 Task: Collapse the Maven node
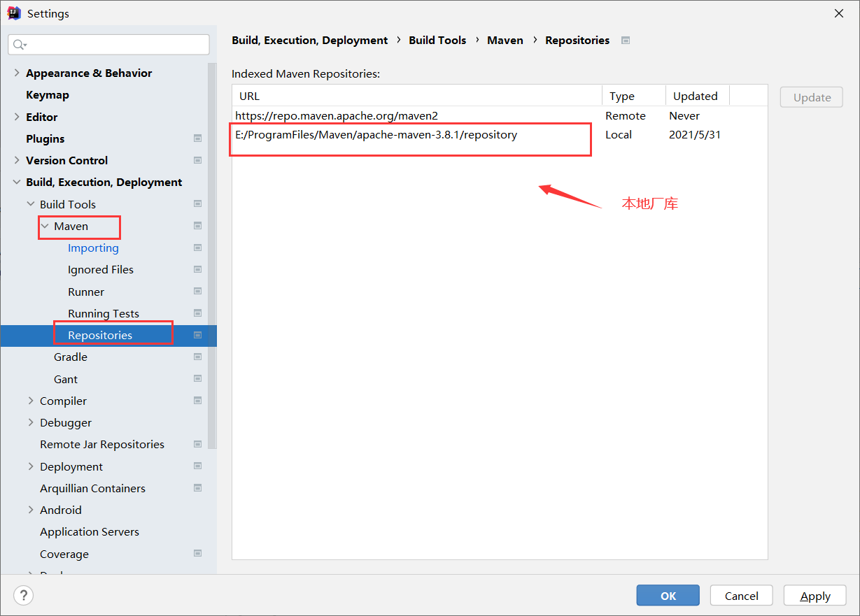coord(45,226)
